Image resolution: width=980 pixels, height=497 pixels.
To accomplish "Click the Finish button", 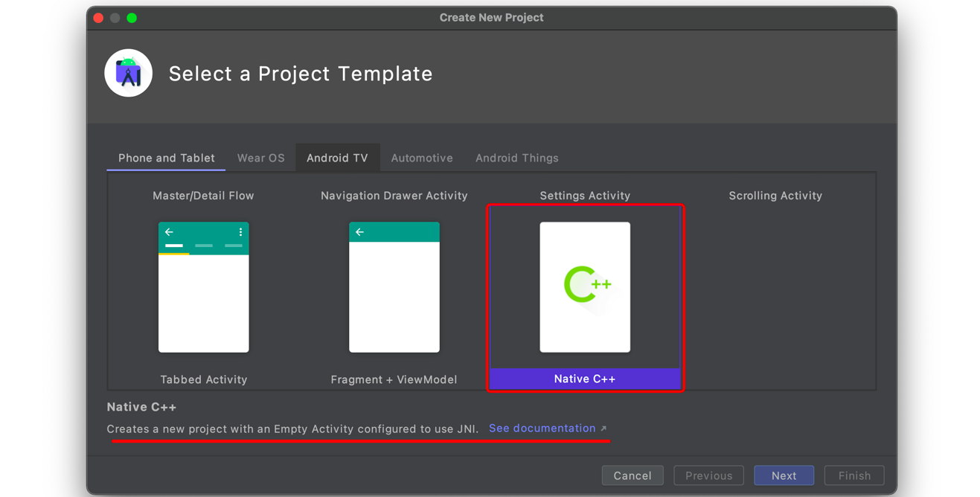I will click(x=854, y=475).
